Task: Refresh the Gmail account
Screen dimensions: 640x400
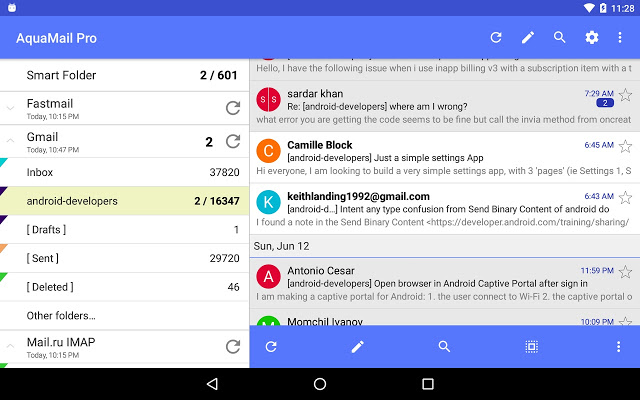Action: pyautogui.click(x=233, y=141)
